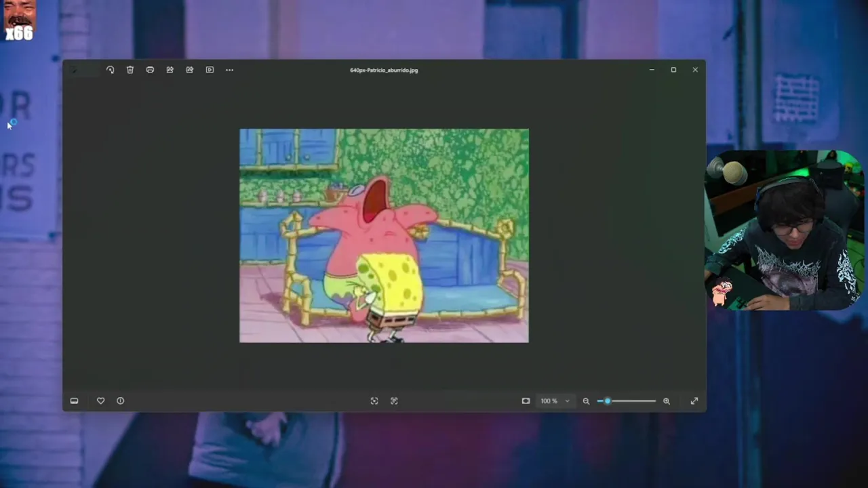The height and width of the screenshot is (488, 868).
Task: Rotate the image with the rotate icon
Action: [110, 70]
